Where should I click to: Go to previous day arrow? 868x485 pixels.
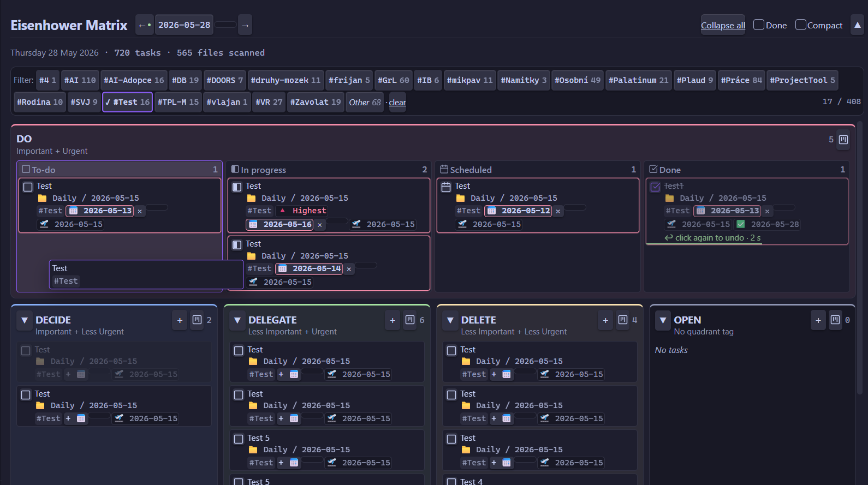click(x=145, y=25)
